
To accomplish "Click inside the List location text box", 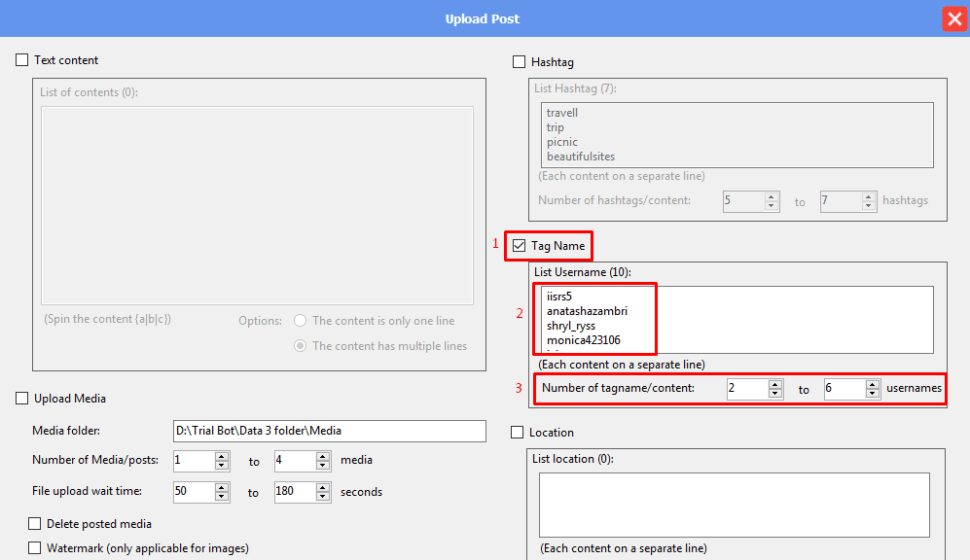I will [734, 504].
